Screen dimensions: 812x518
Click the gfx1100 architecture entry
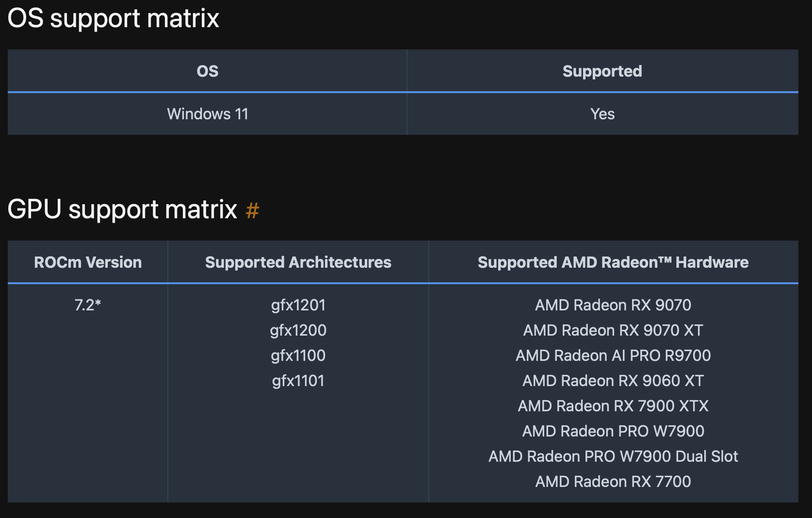pyautogui.click(x=298, y=356)
